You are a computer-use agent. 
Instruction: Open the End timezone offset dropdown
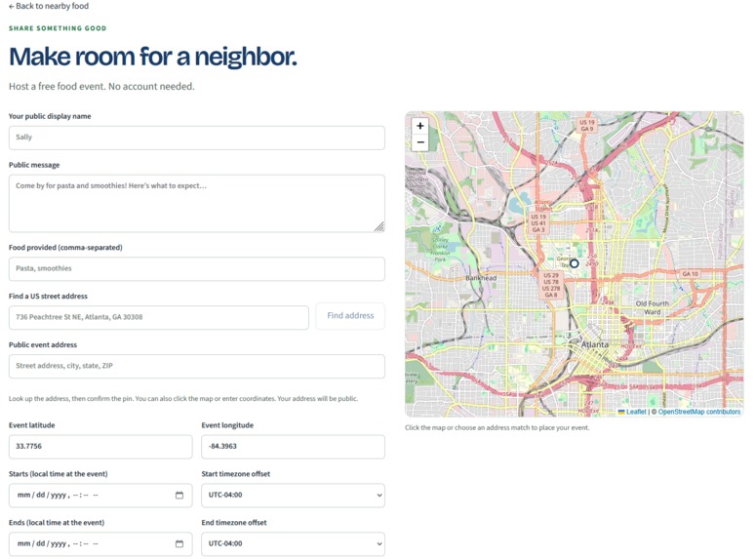[294, 544]
